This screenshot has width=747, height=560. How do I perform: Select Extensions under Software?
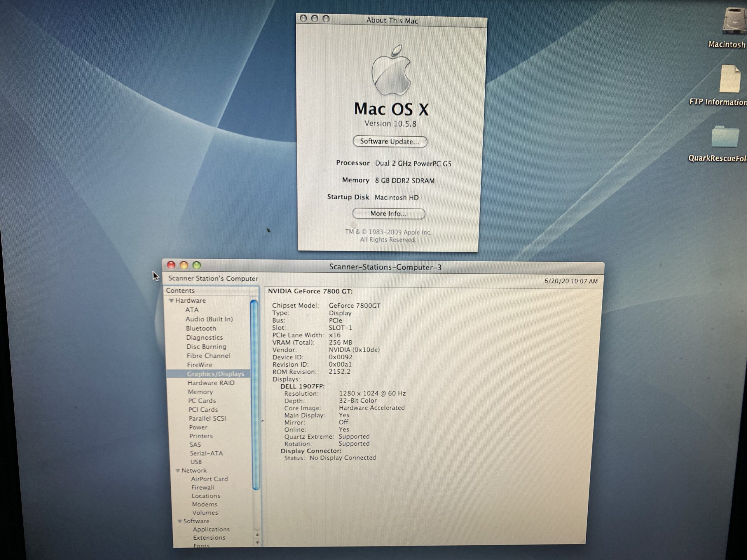209,537
